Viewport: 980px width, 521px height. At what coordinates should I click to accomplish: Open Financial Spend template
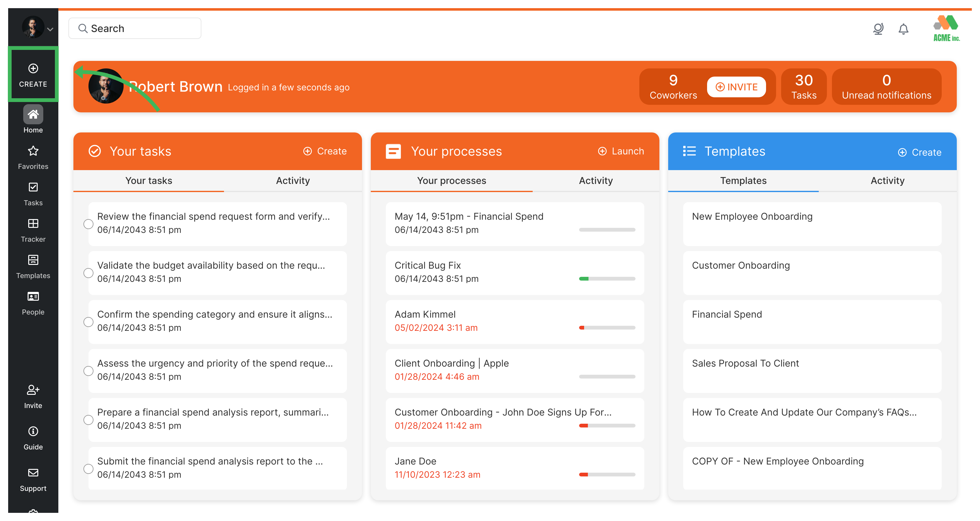pyautogui.click(x=812, y=322)
